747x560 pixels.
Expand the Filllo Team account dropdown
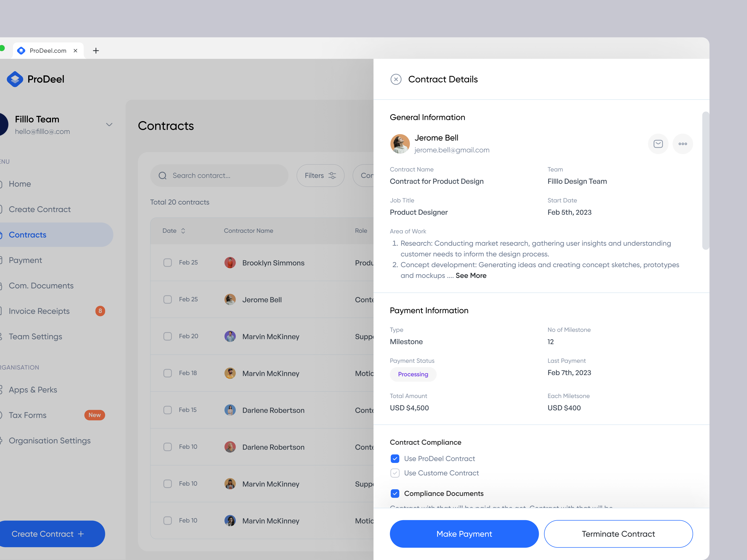[x=109, y=125]
